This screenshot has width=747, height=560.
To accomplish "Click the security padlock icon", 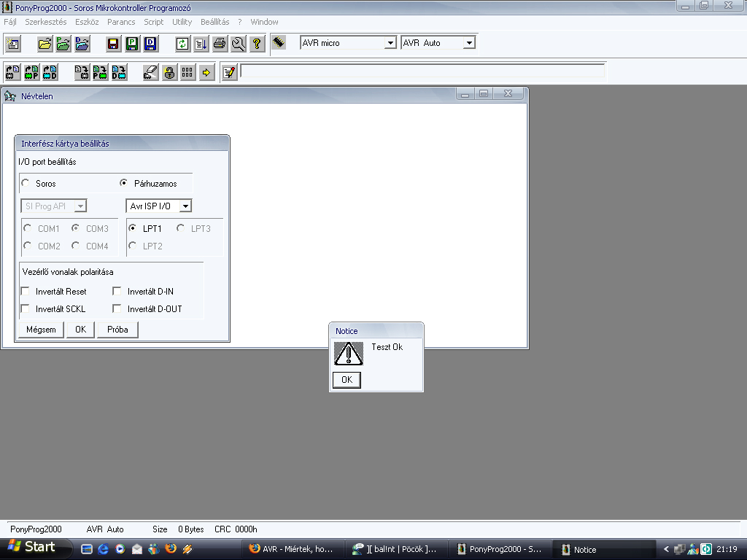I will [169, 72].
